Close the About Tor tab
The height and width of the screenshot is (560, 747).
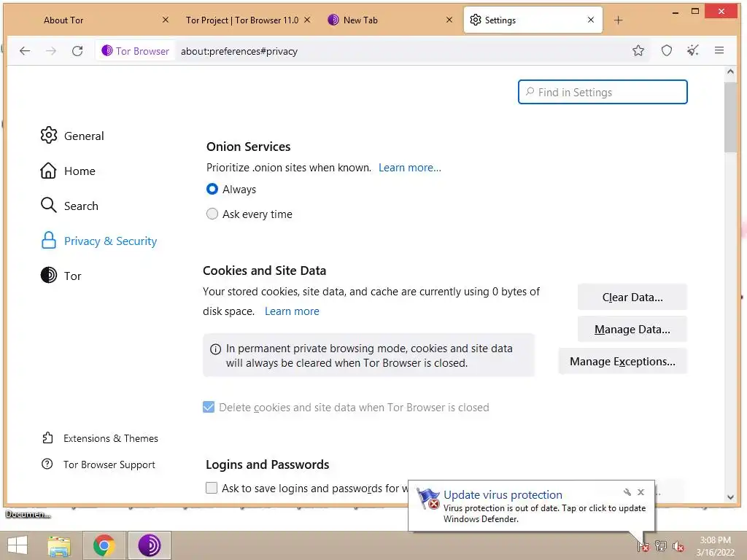pos(166,20)
